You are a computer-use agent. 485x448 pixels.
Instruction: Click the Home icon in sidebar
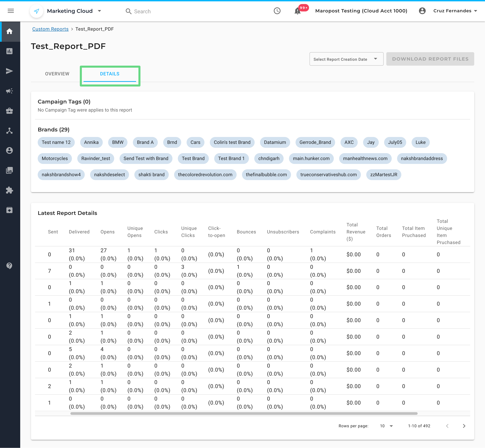point(9,31)
